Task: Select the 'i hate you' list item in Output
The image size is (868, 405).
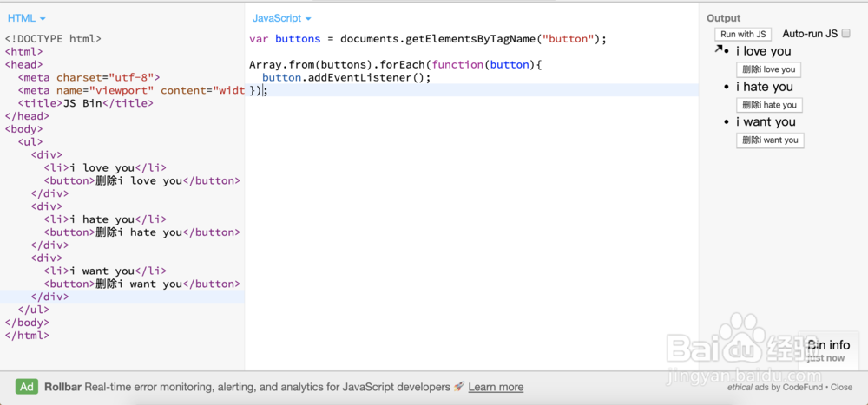Action: (x=765, y=87)
